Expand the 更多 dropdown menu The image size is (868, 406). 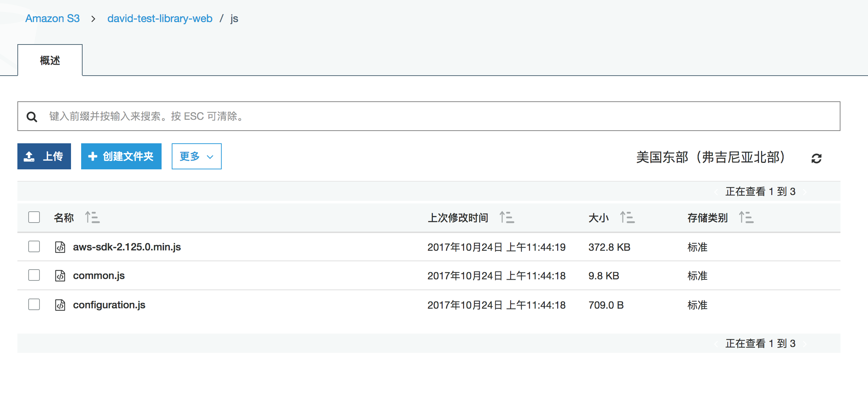pyautogui.click(x=196, y=156)
